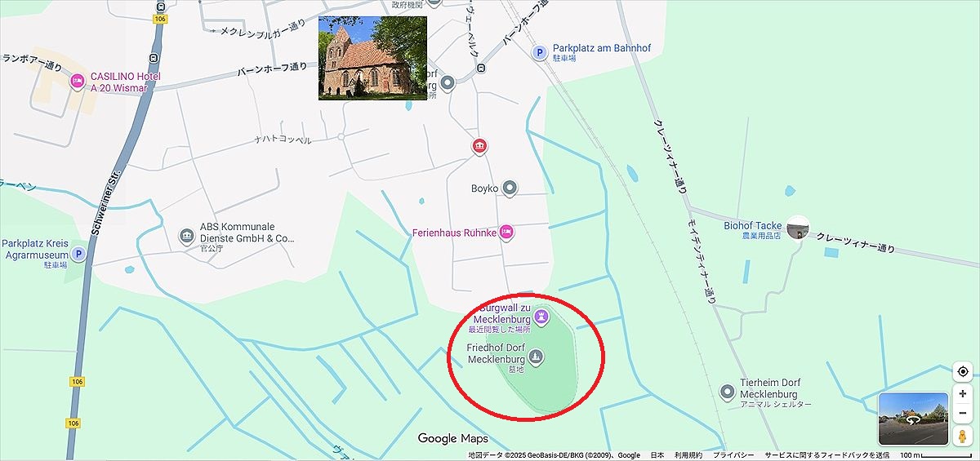Select the Parkplatz Kreis Agrarmuseum parking icon
Screen dimensions: 980x461
click(79, 254)
